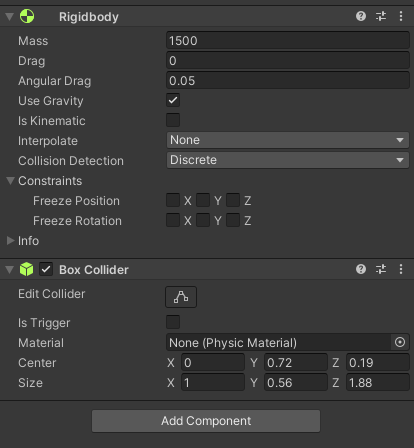Viewport: 414px width, 448px height.
Task: Open Rigidbody preset settings icon
Action: point(381,16)
